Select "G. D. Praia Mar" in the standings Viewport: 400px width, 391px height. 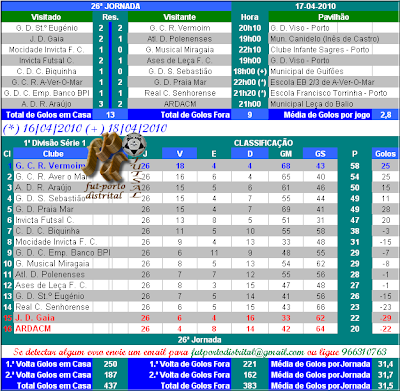click(x=44, y=209)
